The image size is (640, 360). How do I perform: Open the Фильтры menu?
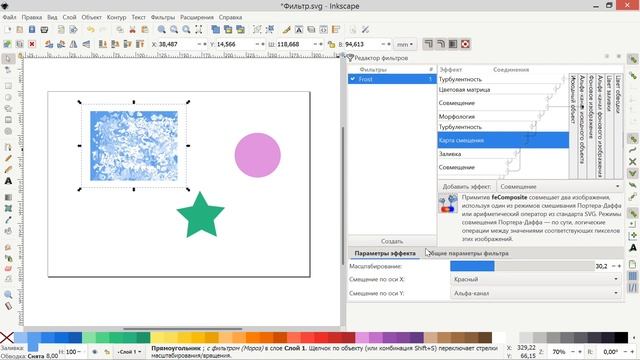point(163,17)
